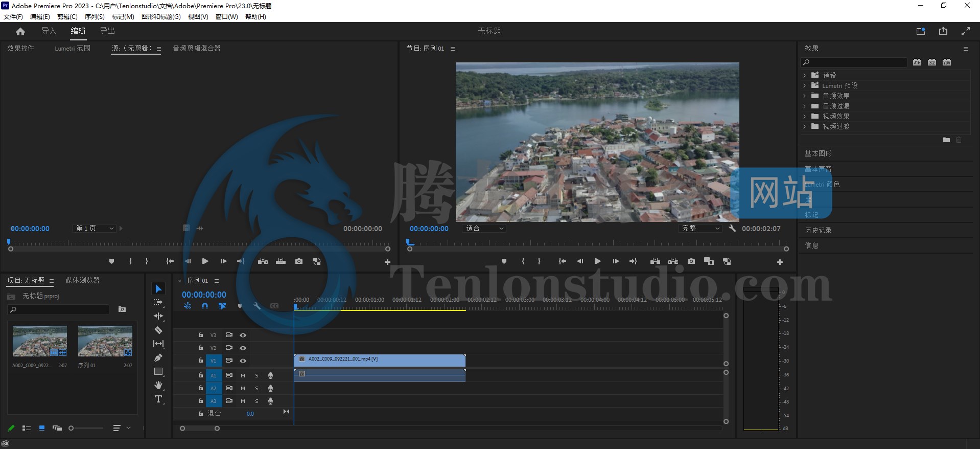Open timeline display settings wrench
The image size is (980, 449).
(257, 306)
